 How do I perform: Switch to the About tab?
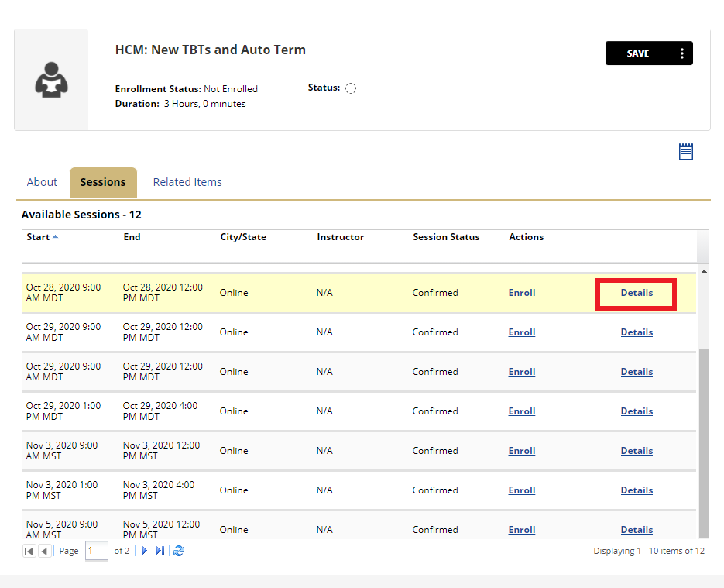(x=42, y=182)
